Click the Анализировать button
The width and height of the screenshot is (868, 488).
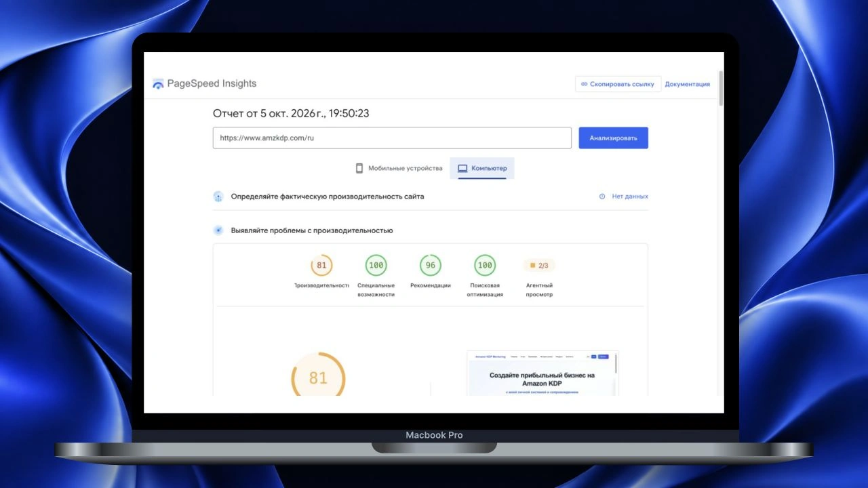tap(613, 138)
